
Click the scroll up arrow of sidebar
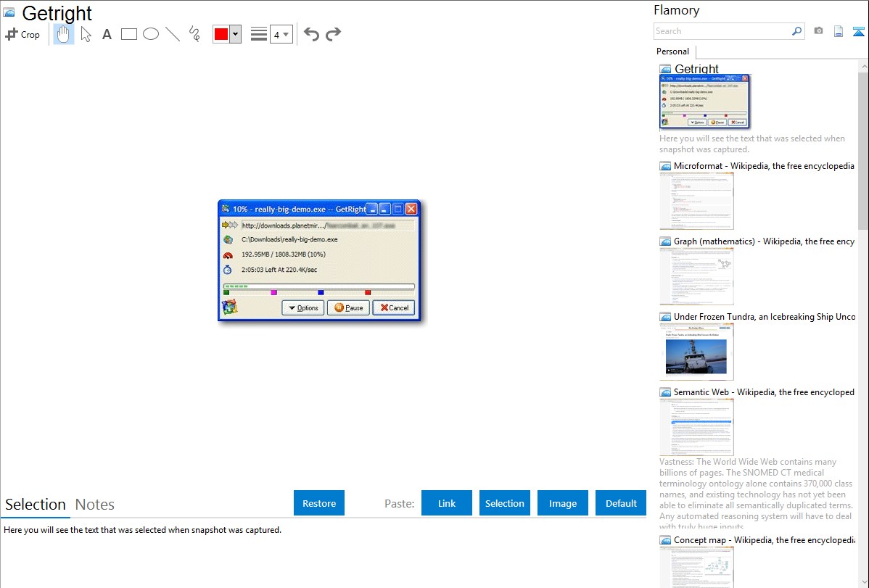863,67
